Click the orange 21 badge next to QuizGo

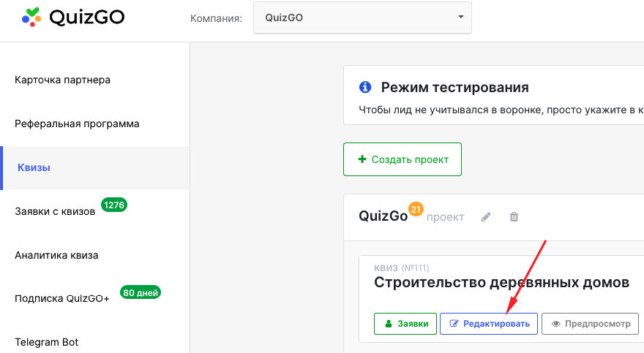pyautogui.click(x=416, y=210)
